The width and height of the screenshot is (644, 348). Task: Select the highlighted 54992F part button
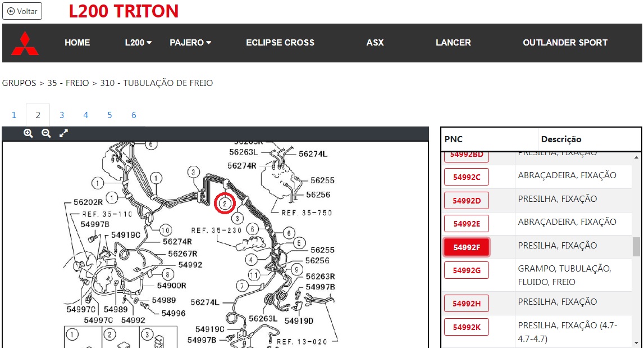click(467, 247)
